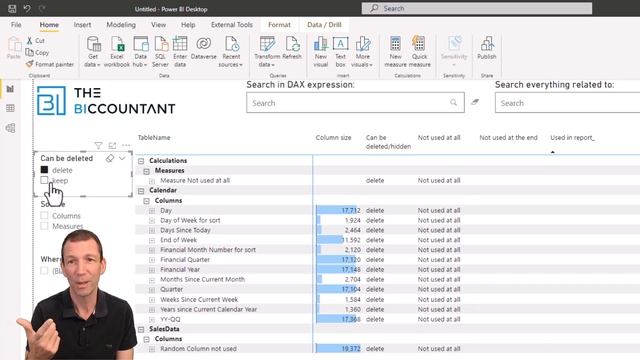The width and height of the screenshot is (640, 360).
Task: Click the Search everything related to field
Action: click(x=567, y=103)
